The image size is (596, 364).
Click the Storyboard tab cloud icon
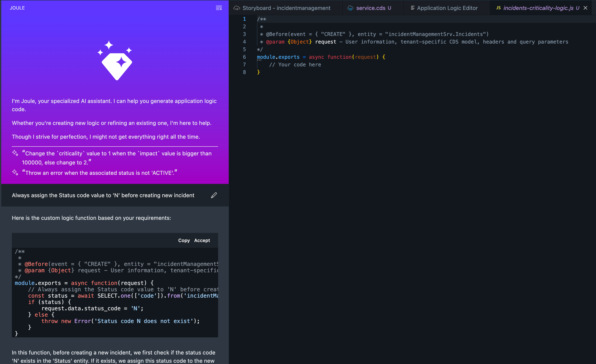[x=236, y=8]
